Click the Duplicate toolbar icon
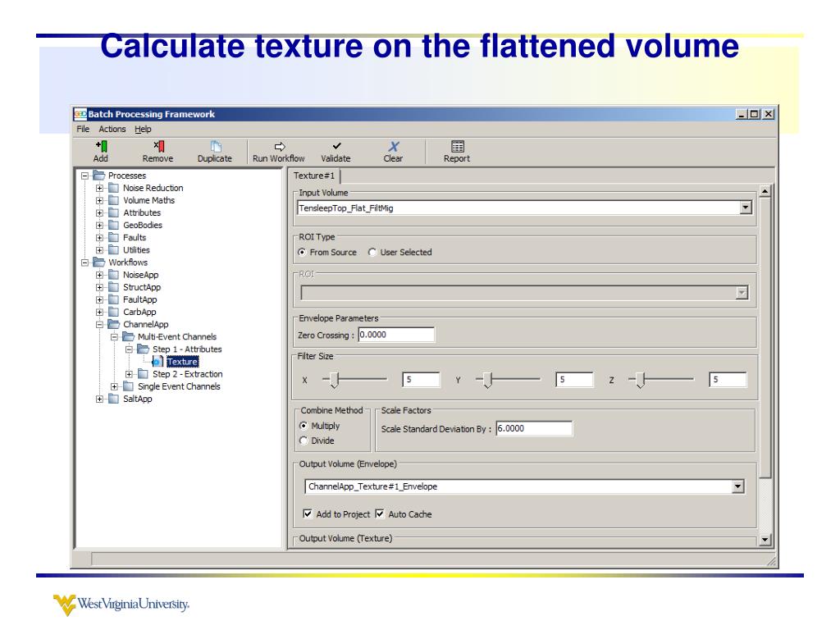840x630 pixels. 216,146
